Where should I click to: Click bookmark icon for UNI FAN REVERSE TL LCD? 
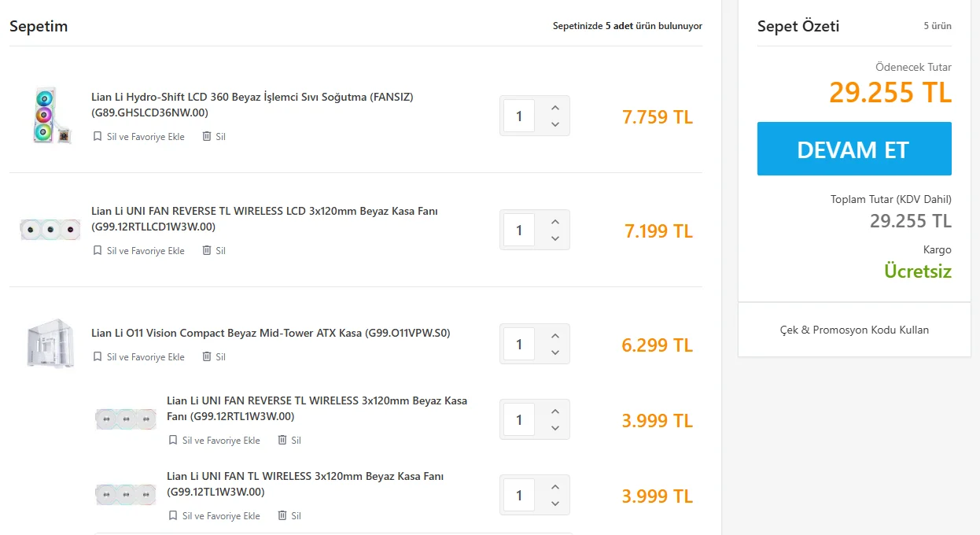tap(98, 250)
